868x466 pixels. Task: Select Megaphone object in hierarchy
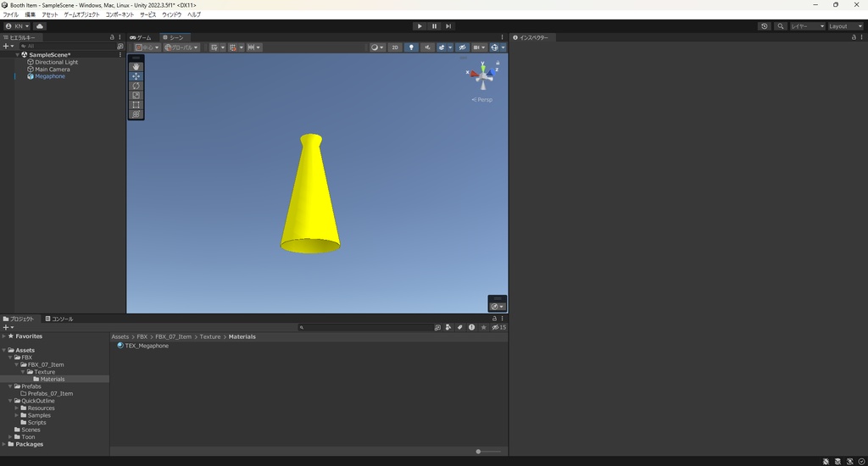coord(50,76)
